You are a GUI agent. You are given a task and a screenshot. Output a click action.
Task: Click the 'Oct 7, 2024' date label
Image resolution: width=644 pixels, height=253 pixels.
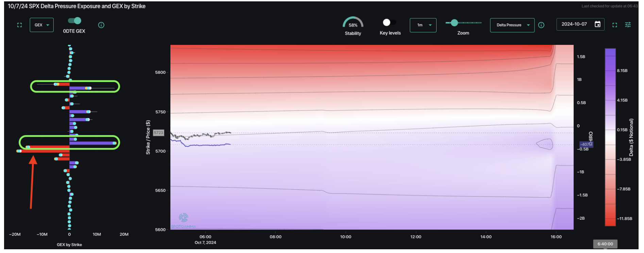(x=205, y=242)
